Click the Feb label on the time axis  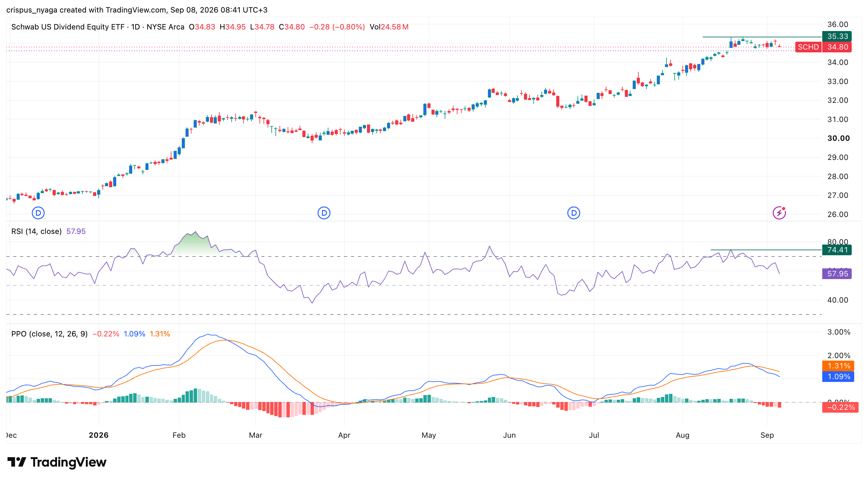click(179, 435)
